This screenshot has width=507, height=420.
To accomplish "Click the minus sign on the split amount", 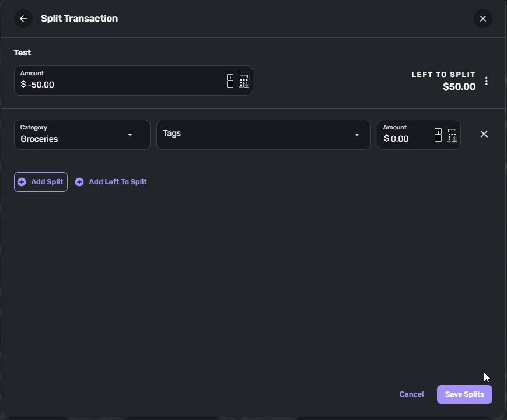I will [x=438, y=138].
